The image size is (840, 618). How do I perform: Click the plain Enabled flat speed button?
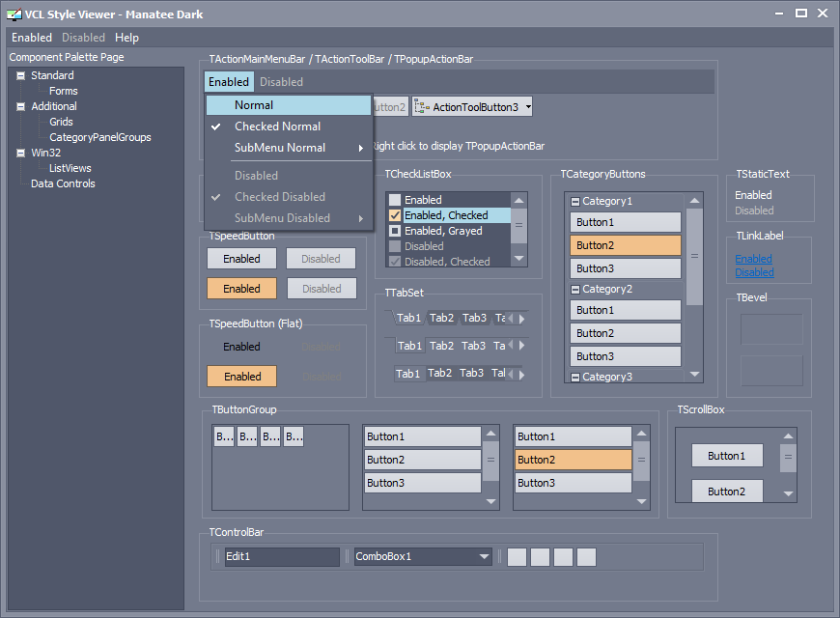tap(241, 347)
